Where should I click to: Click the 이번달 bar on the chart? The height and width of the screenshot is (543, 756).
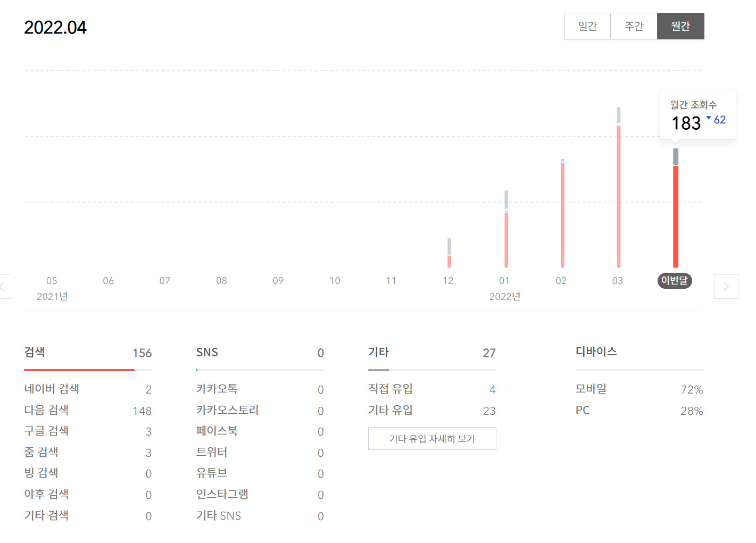pyautogui.click(x=675, y=213)
